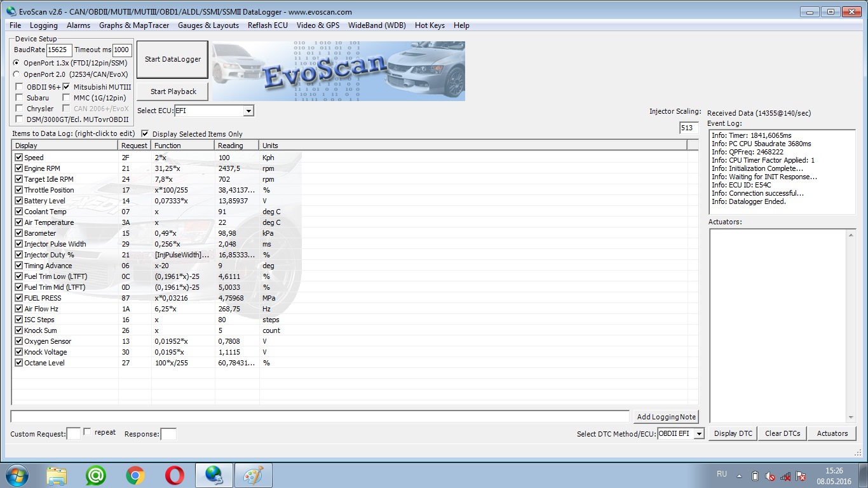Tick the MMC (1G/12pin) checkbox

[x=66, y=98]
